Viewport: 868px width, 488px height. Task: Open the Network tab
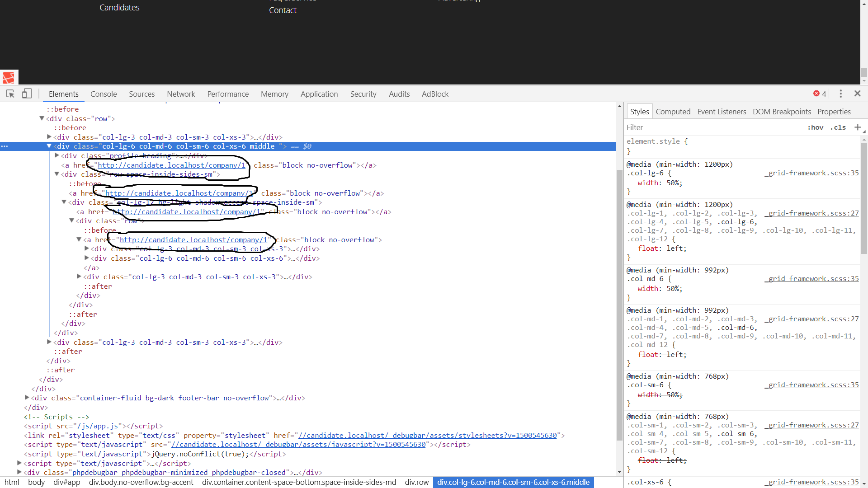pyautogui.click(x=181, y=94)
